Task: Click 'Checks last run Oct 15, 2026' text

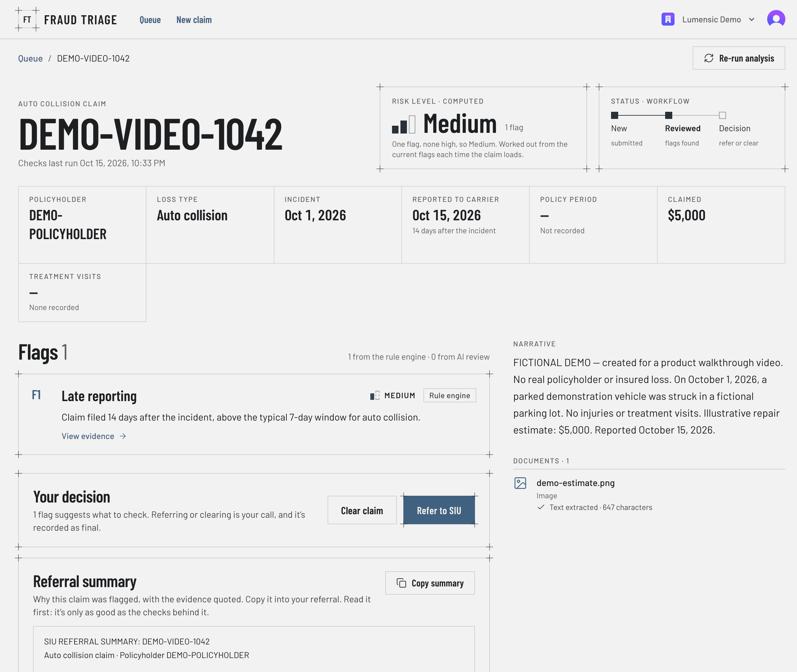Action: click(x=92, y=163)
